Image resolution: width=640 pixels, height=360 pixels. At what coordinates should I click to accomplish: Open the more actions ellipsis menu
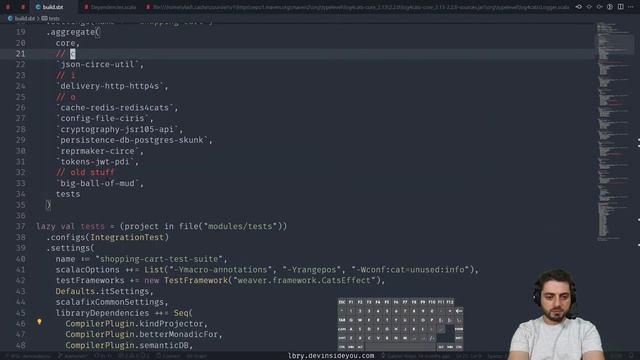pos(631,7)
